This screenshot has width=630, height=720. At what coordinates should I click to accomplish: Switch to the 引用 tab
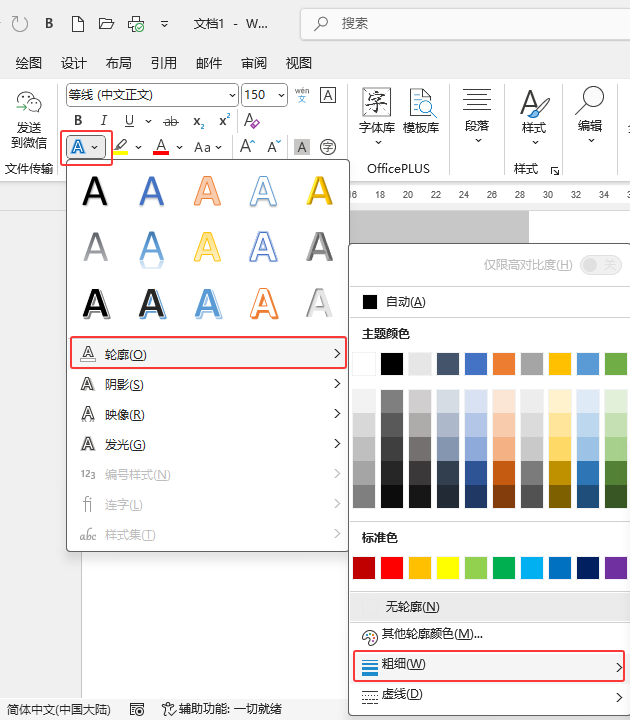(163, 63)
